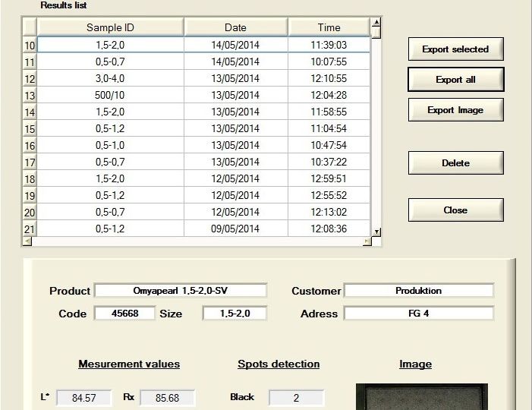
Task: Click Sample ID 500/10 in row 13
Action: [110, 95]
